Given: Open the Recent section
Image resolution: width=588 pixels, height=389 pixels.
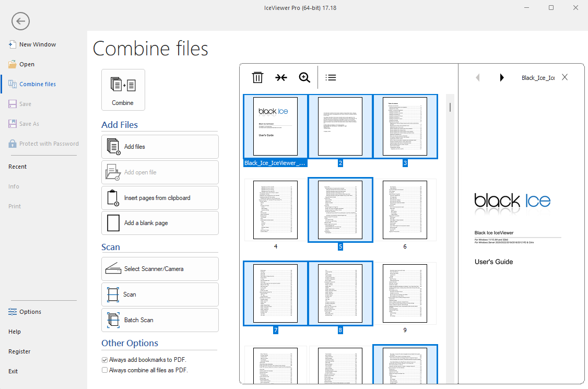Looking at the screenshot, I should click(x=18, y=167).
